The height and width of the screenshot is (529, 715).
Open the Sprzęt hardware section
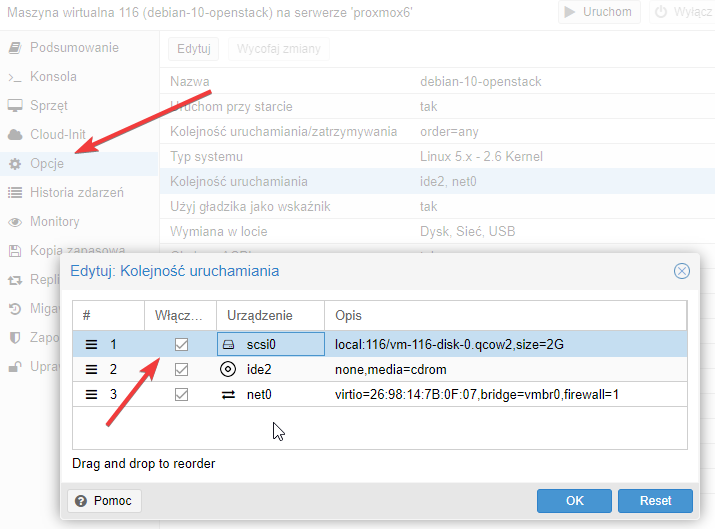coord(49,106)
